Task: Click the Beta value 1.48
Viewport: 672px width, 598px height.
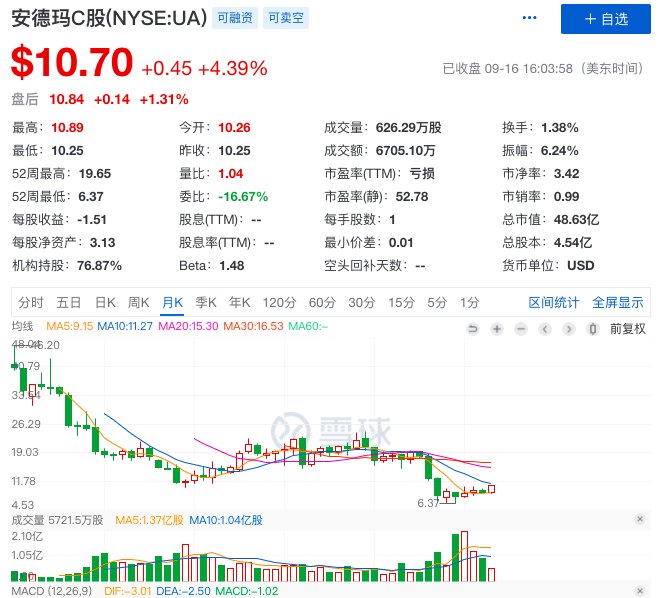Action: pyautogui.click(x=232, y=266)
